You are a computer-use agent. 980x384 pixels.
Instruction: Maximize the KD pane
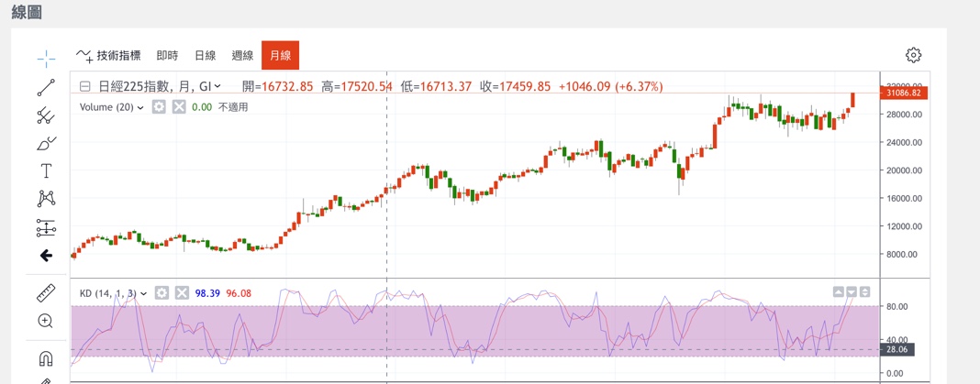[864, 291]
